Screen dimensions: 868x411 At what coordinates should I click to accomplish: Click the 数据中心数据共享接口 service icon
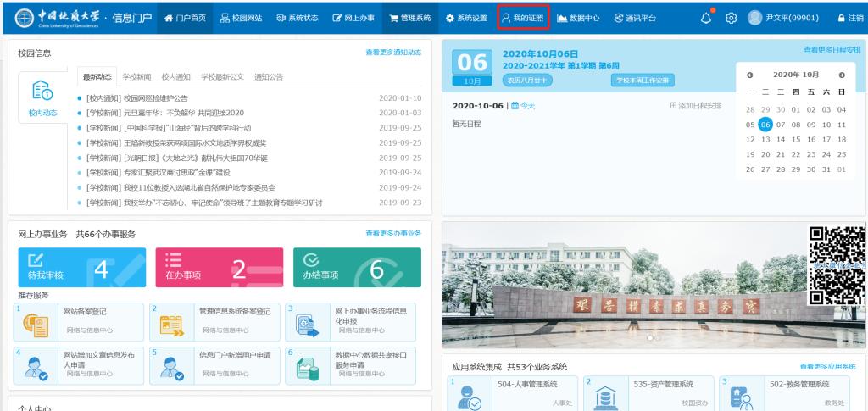pyautogui.click(x=307, y=367)
